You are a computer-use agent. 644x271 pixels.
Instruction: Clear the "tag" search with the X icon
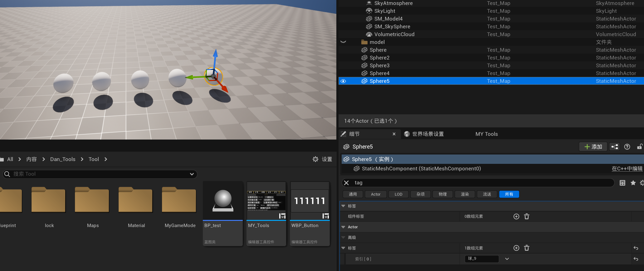346,183
